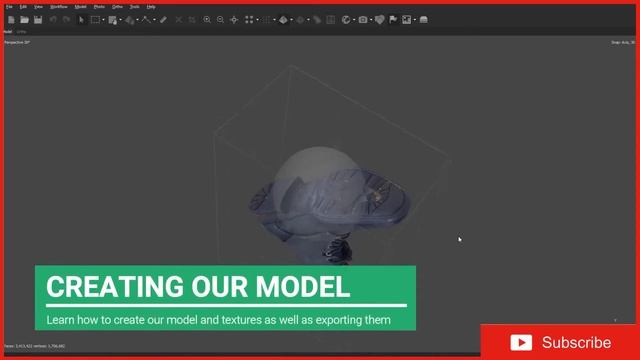This screenshot has height=360, width=640.
Task: Expand the point cloud view dropdown arrow
Action: [257, 20]
